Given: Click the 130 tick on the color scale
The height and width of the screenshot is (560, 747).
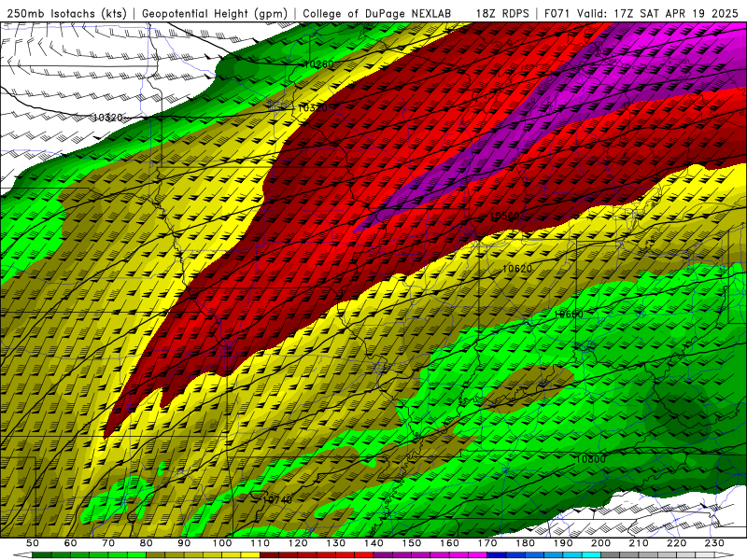Looking at the screenshot, I should click(336, 543).
